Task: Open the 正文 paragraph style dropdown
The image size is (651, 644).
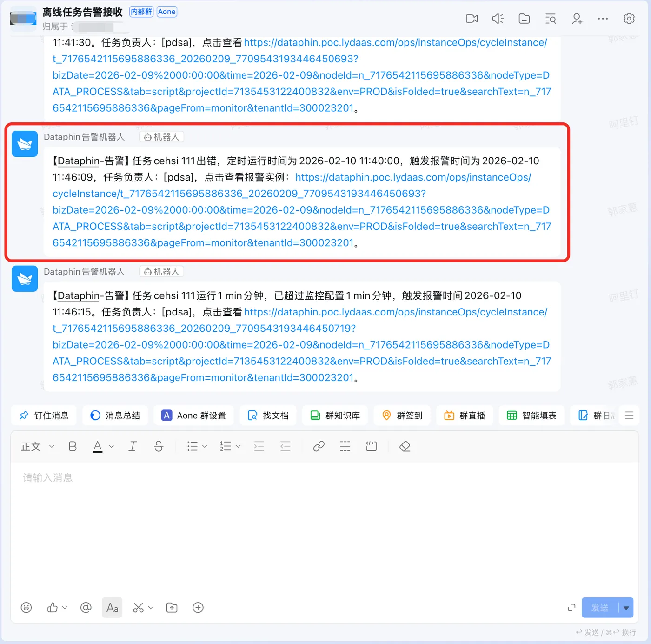Action: [x=38, y=447]
